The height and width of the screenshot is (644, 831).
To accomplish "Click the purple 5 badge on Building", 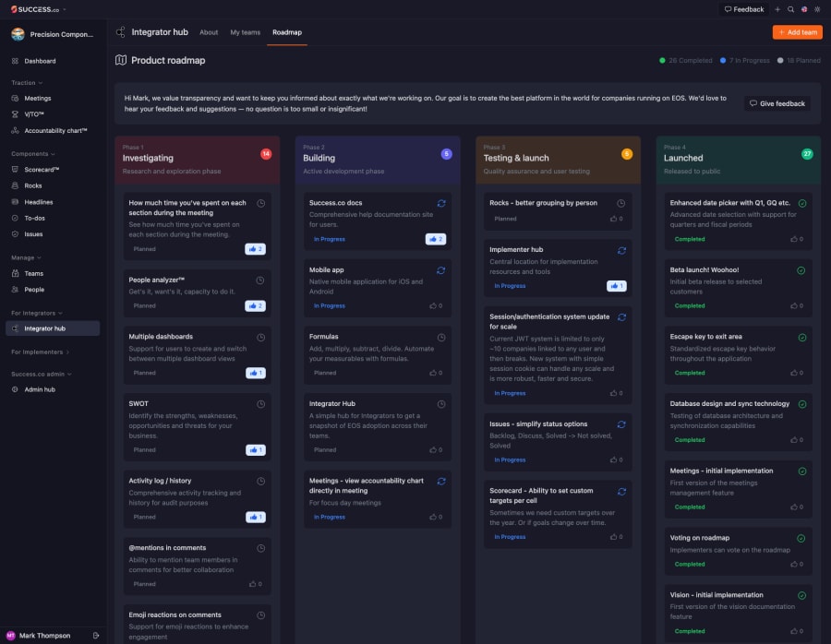I will [446, 154].
